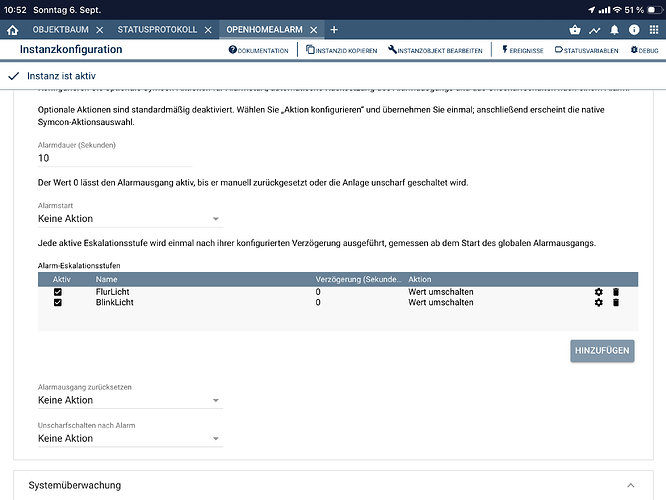Screen dimensions: 666x500
Task: Open the info circle icon
Action: click(x=634, y=29)
